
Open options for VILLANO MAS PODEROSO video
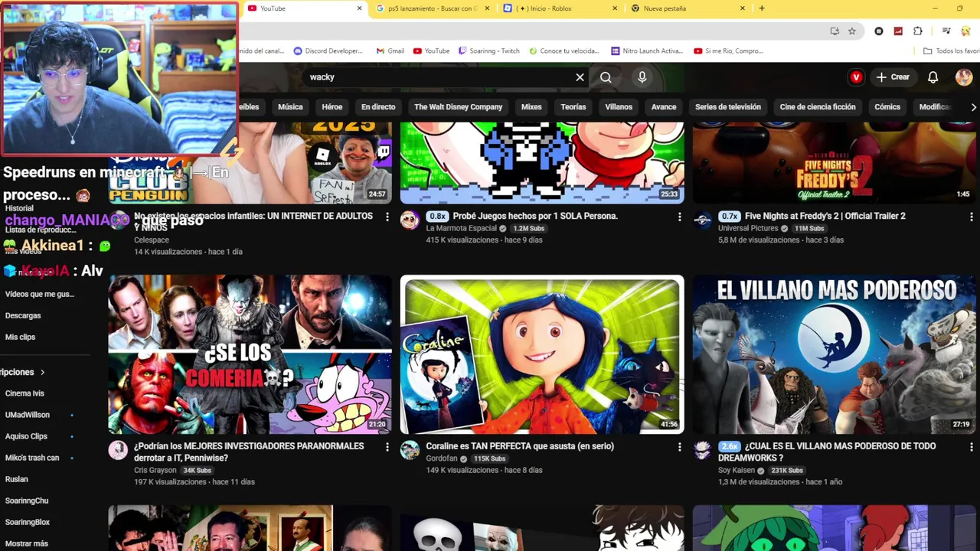(972, 447)
